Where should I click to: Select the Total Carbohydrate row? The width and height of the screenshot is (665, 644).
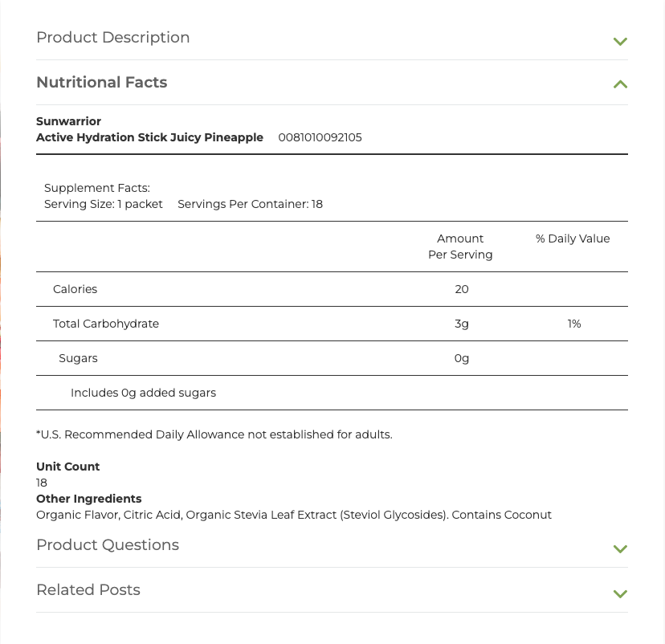pyautogui.click(x=105, y=324)
